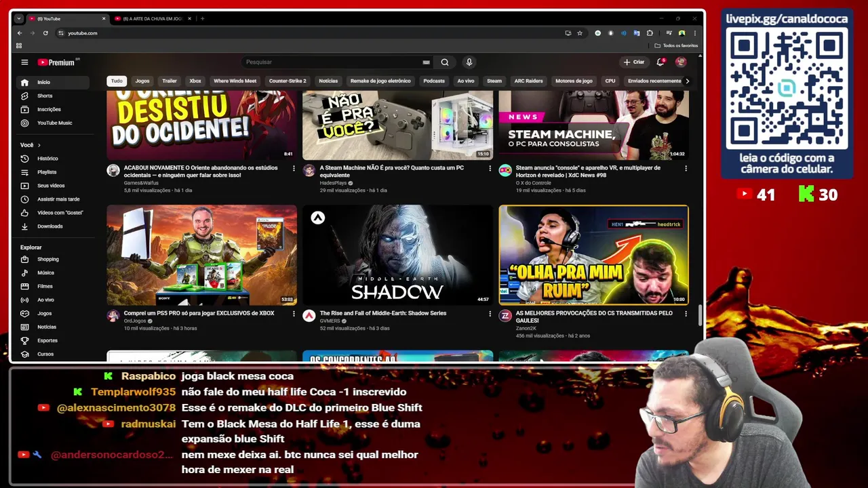This screenshot has width=868, height=488.
Task: Expand the Você section chevron
Action: 39,145
